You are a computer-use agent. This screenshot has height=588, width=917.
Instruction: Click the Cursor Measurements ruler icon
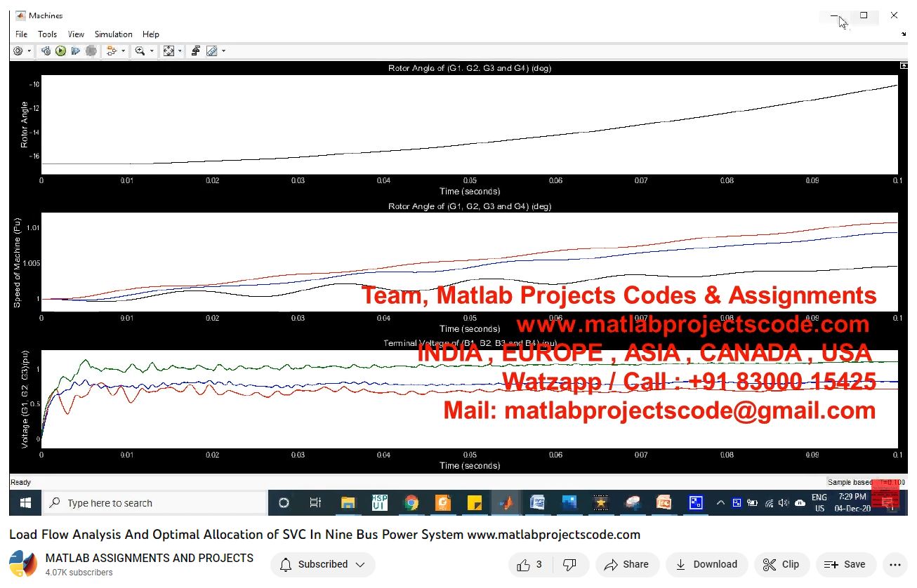(211, 51)
